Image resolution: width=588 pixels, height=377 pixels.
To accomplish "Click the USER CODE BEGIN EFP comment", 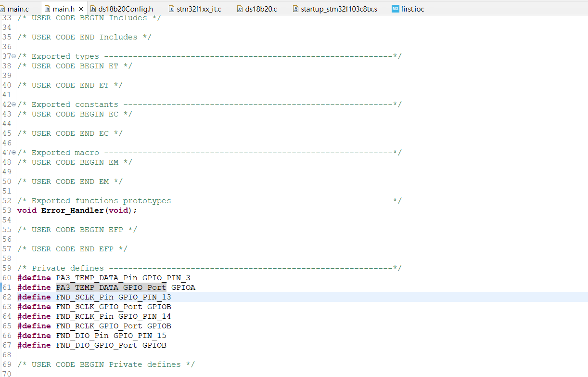I will click(77, 230).
